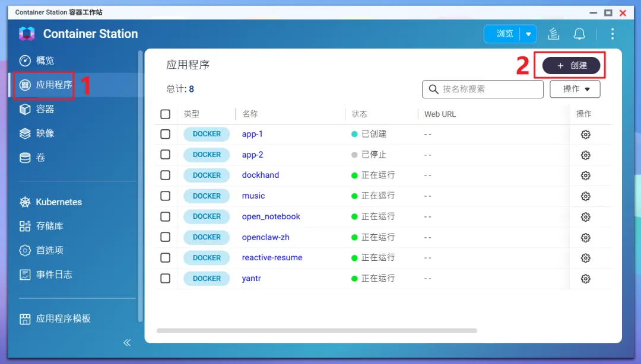Check the box for dockhand
641x364 pixels.
(165, 175)
